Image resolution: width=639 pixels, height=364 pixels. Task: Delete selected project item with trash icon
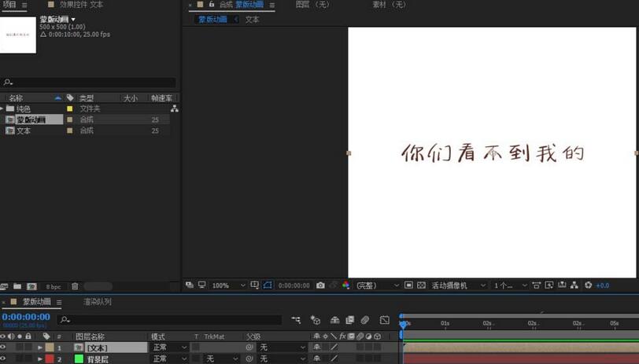75,286
